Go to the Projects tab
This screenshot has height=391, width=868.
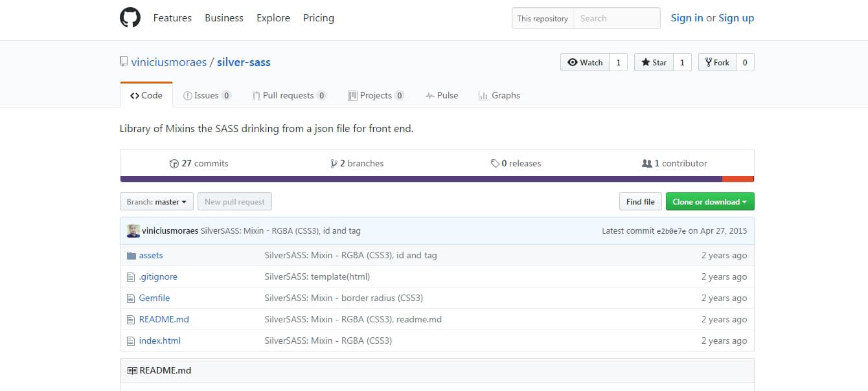click(x=376, y=95)
